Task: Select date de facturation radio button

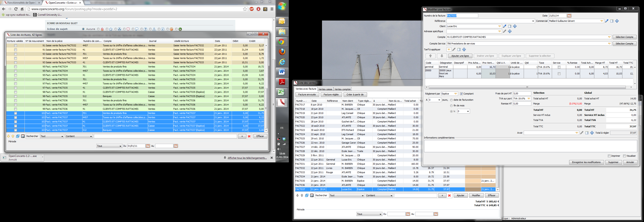Action: click(x=451, y=100)
